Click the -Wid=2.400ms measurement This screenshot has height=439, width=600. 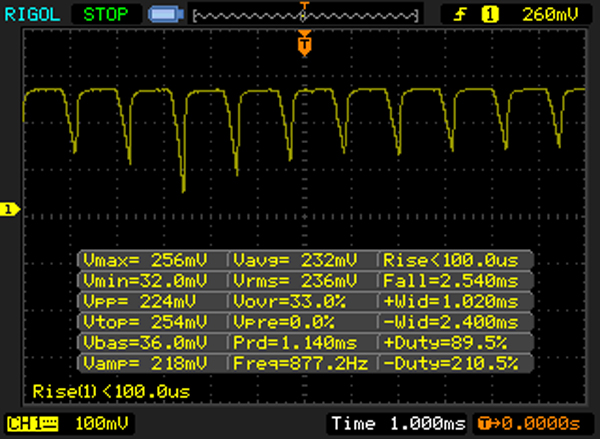click(451, 322)
